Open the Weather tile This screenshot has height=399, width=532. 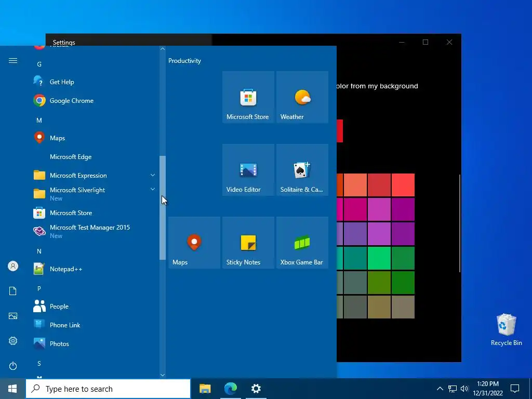[x=302, y=97]
